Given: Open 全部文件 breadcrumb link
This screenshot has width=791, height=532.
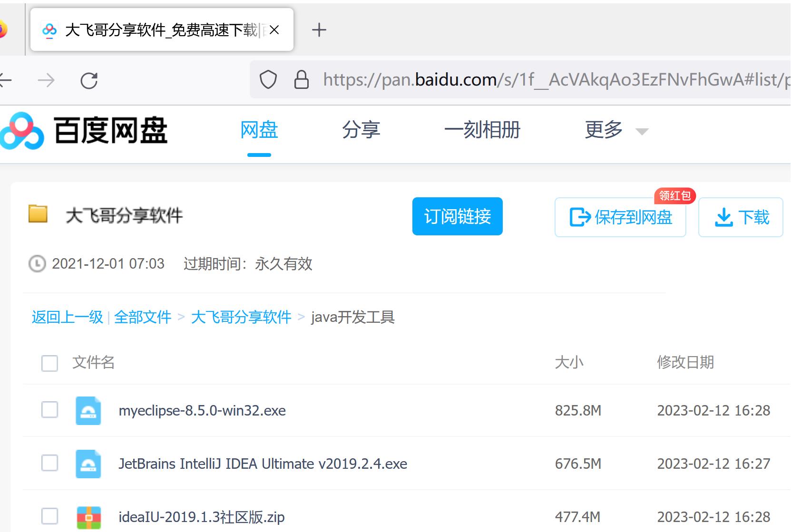Looking at the screenshot, I should 143,317.
